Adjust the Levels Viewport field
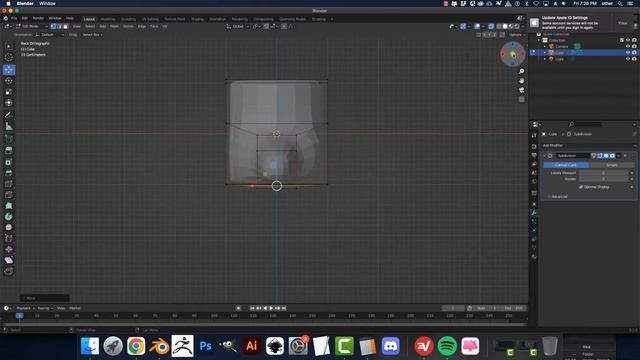Screen dimensions: 640x360 (604, 173)
